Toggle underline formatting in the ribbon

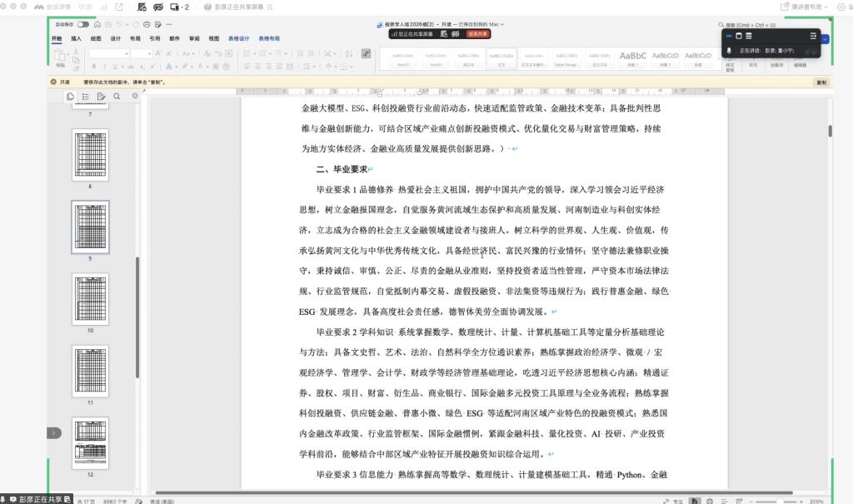[115, 67]
